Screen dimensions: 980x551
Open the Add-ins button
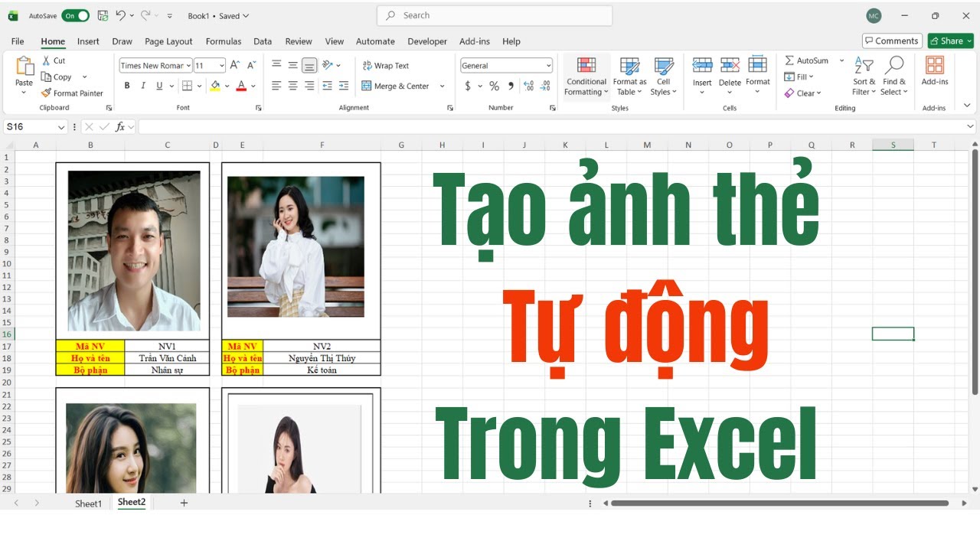pos(934,70)
